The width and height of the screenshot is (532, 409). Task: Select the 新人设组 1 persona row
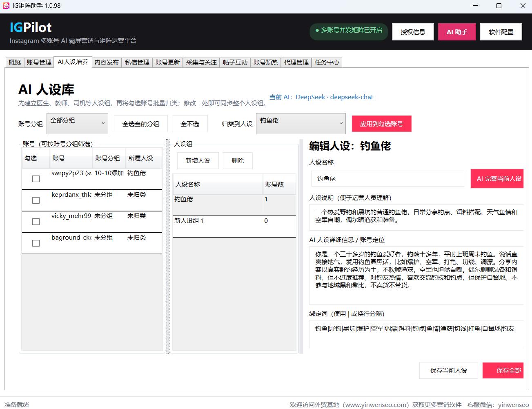pos(234,226)
